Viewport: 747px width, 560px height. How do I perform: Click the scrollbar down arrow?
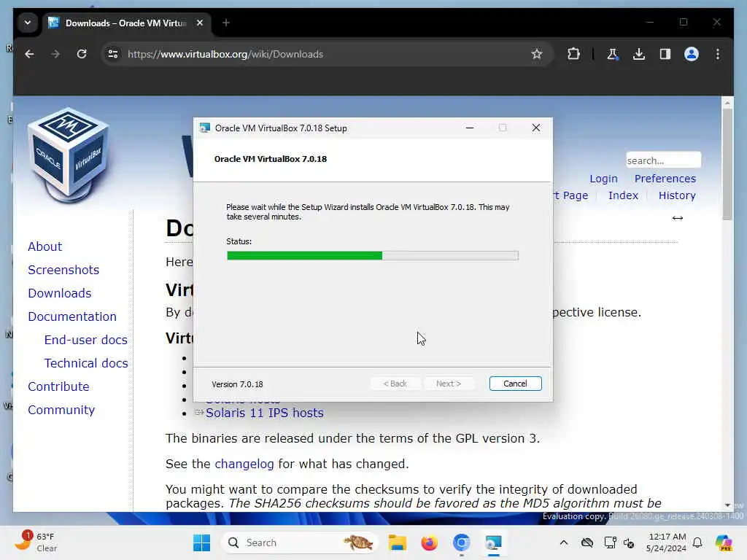[x=727, y=505]
